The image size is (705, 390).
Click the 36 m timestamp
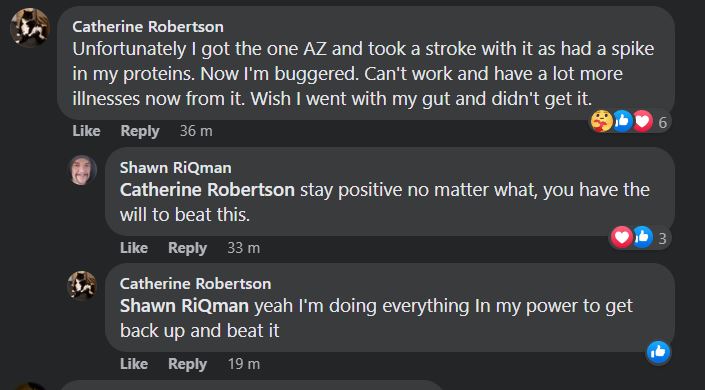tap(196, 131)
